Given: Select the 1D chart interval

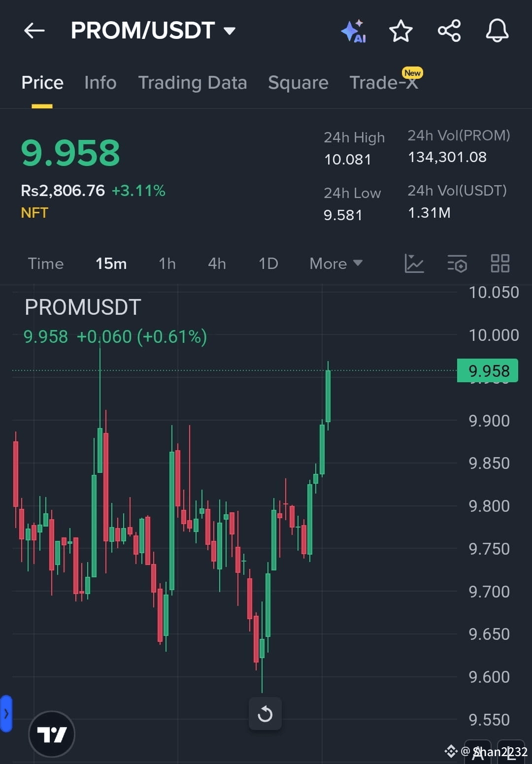Looking at the screenshot, I should 268,264.
